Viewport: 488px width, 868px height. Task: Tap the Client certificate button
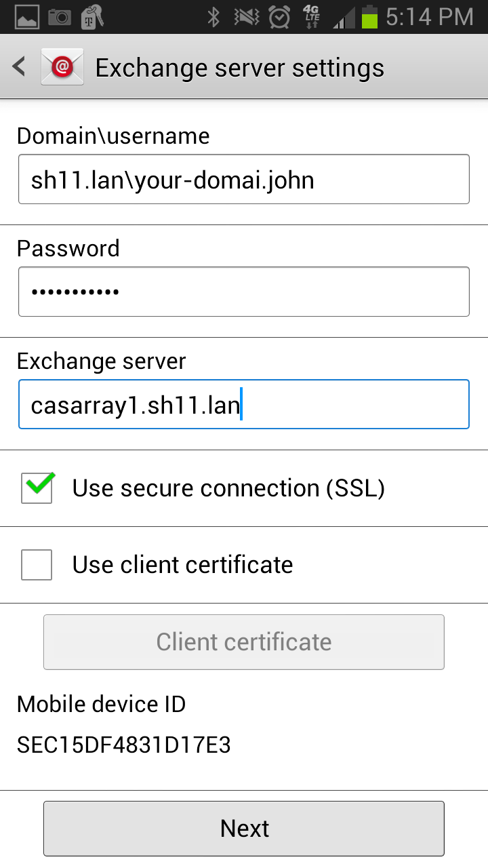tap(244, 642)
